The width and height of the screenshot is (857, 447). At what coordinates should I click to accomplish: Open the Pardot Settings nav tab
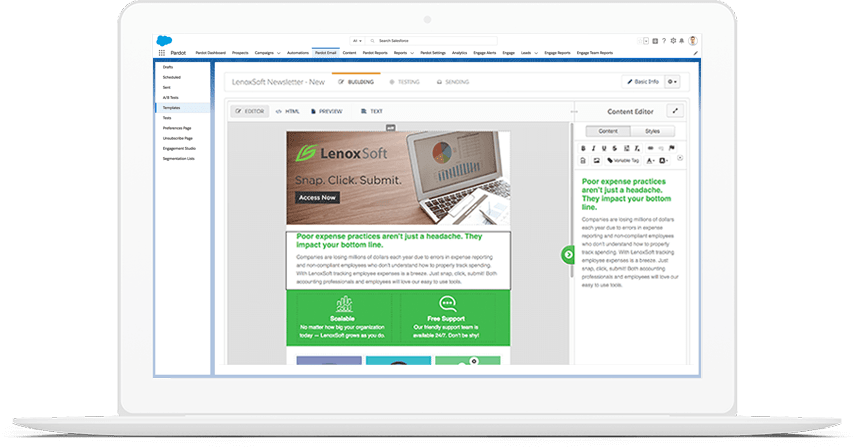(433, 53)
